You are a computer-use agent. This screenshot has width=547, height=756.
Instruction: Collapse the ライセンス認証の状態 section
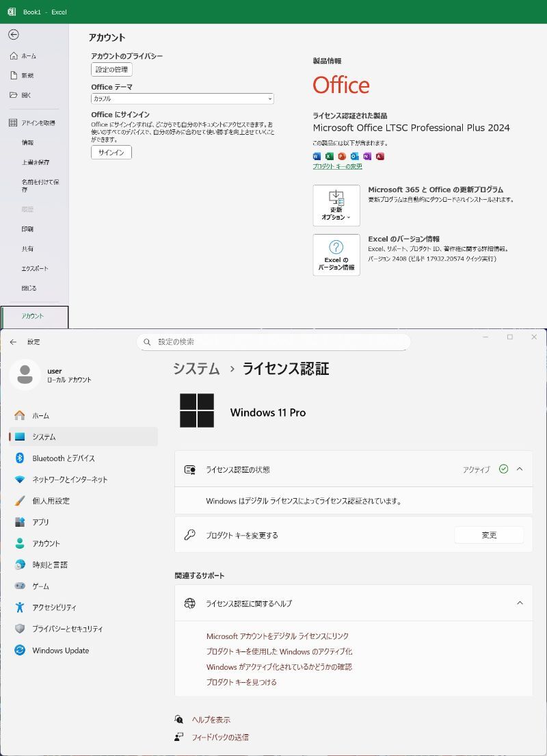click(520, 469)
